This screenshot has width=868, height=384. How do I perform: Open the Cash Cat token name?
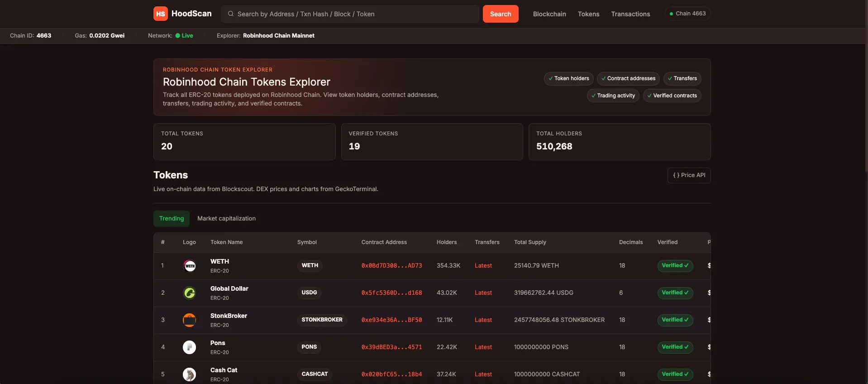[224, 370]
